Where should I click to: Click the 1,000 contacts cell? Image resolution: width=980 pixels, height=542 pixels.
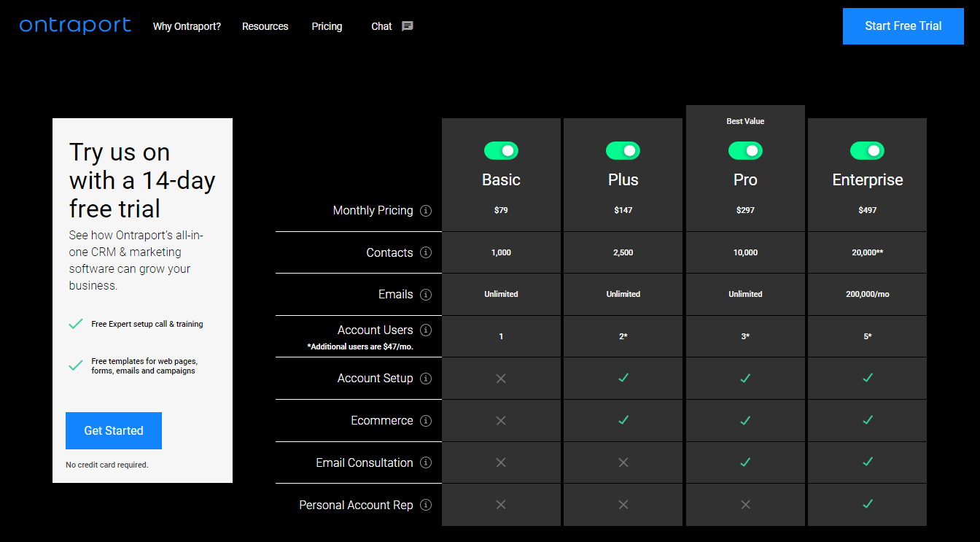pos(501,252)
